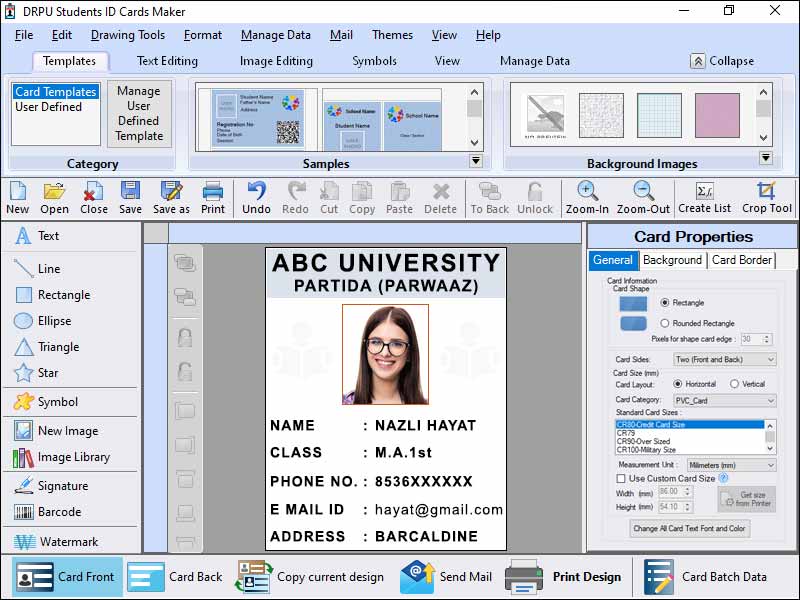Expand the Measurement Unit dropdown
The width and height of the screenshot is (800, 600).
[730, 465]
